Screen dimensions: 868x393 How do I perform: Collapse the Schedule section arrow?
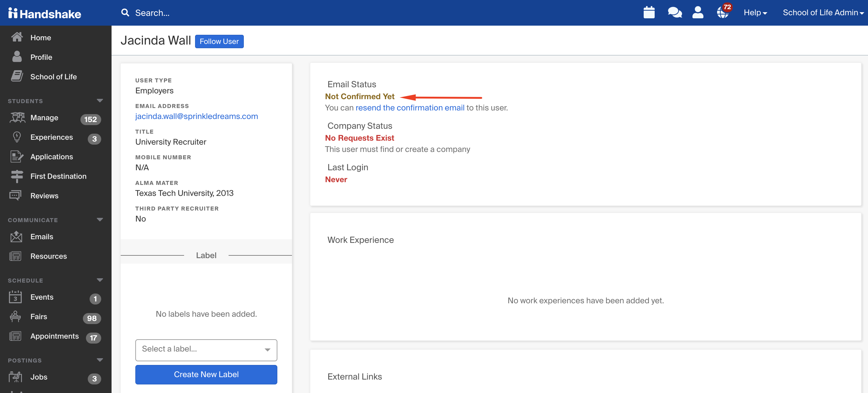pyautogui.click(x=100, y=280)
